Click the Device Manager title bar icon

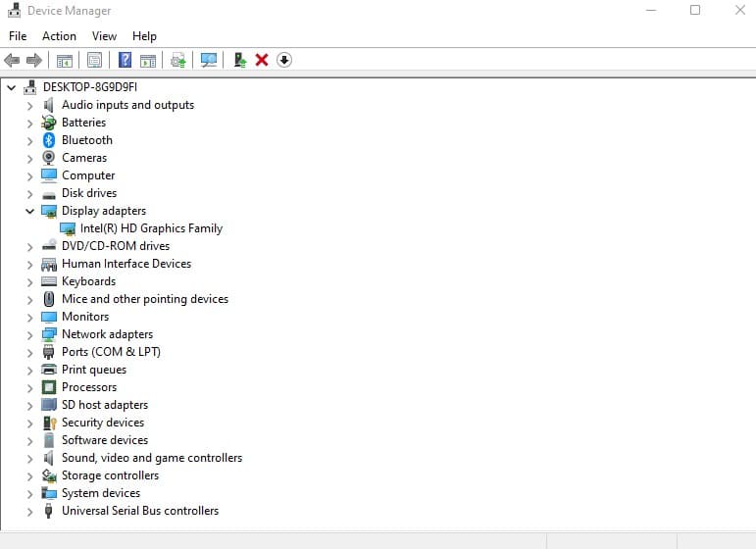click(x=15, y=10)
